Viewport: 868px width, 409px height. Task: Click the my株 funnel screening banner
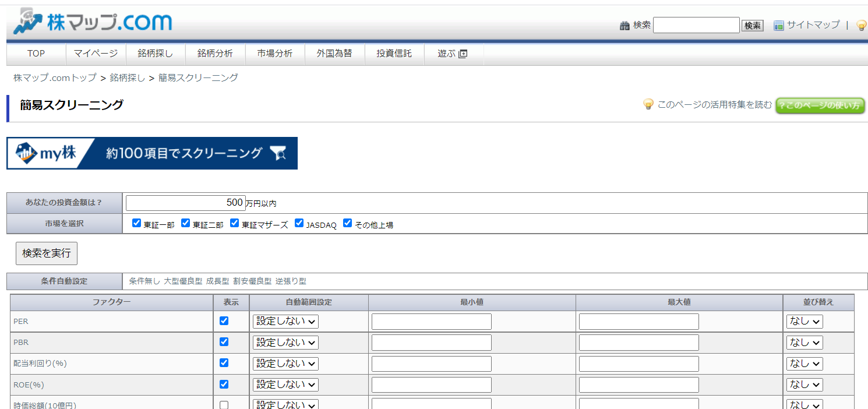click(151, 153)
